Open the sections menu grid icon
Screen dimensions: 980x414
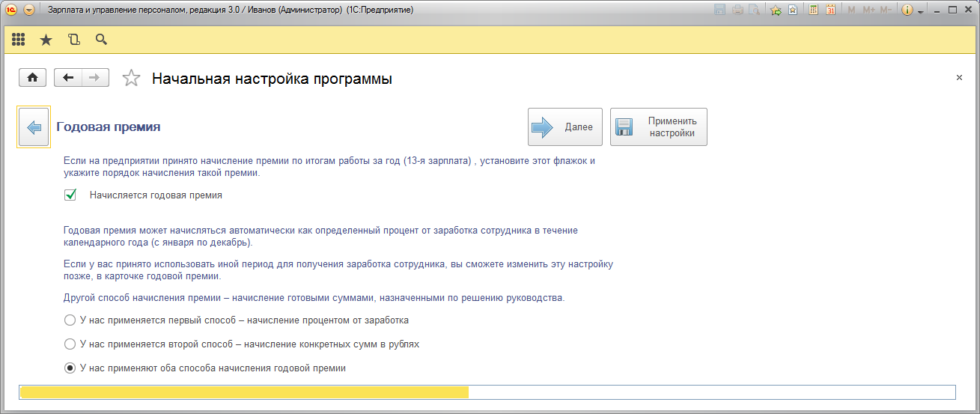coord(19,40)
